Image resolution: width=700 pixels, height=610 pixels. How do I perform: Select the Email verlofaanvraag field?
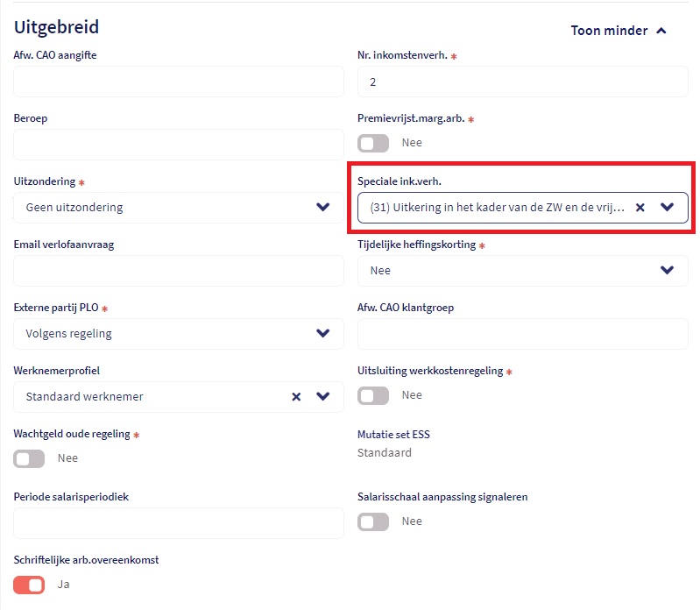pyautogui.click(x=179, y=271)
